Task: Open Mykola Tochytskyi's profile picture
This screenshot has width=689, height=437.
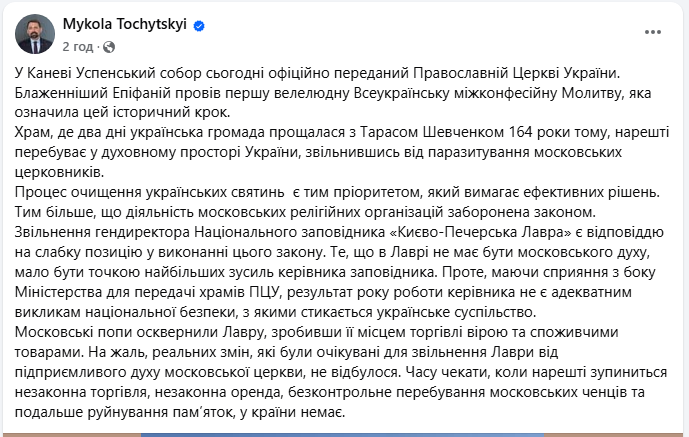Action: [34, 34]
